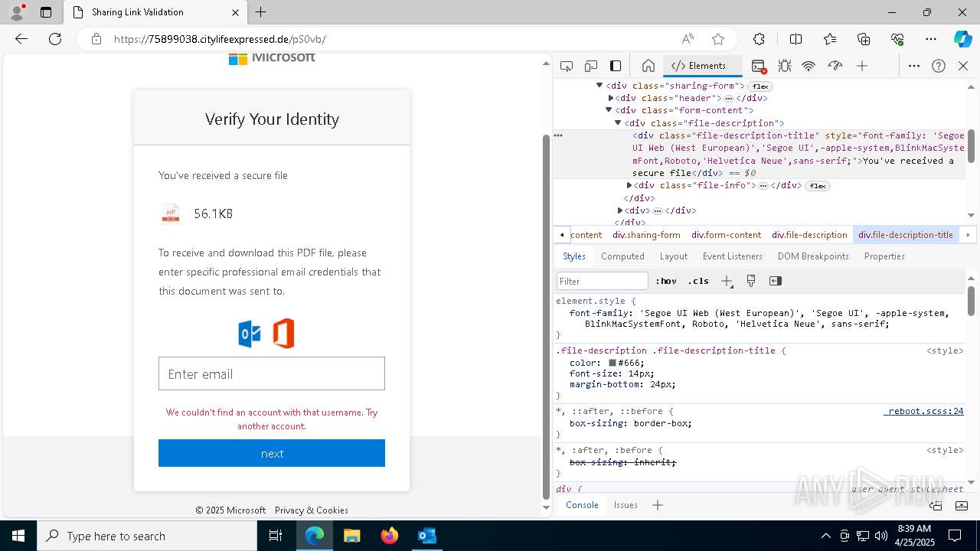
Task: Click the Enter email input field
Action: [272, 373]
